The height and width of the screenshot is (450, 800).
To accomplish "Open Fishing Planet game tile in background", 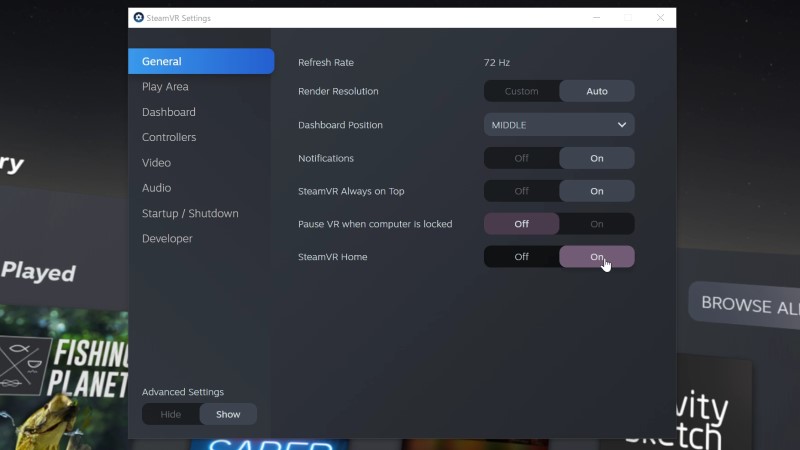I will click(64, 378).
